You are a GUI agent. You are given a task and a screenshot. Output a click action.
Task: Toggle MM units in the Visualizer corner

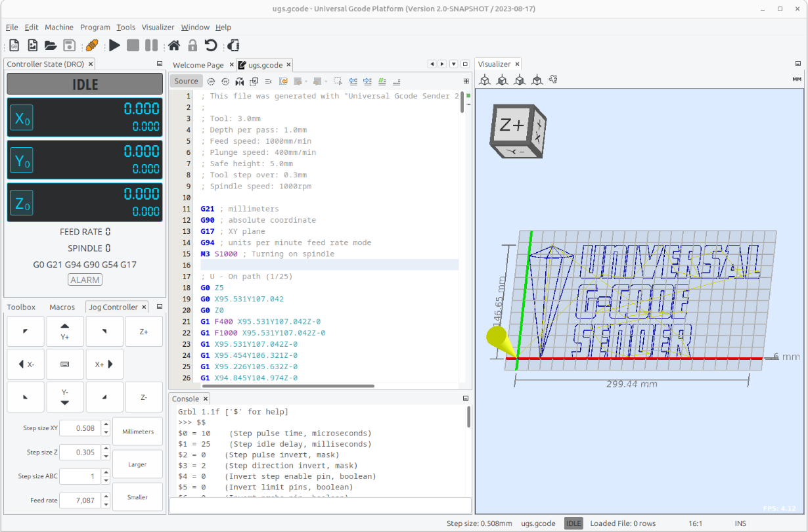click(797, 78)
